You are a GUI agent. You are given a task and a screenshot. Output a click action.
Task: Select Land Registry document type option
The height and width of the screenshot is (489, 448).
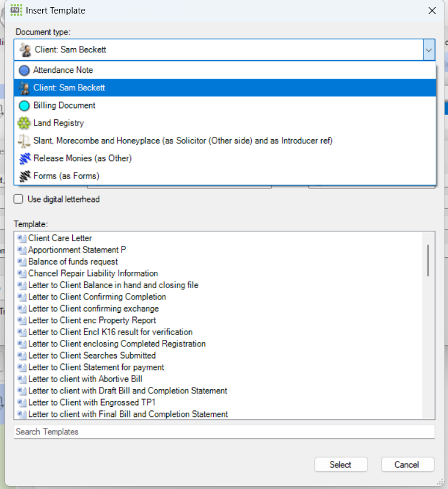point(59,123)
